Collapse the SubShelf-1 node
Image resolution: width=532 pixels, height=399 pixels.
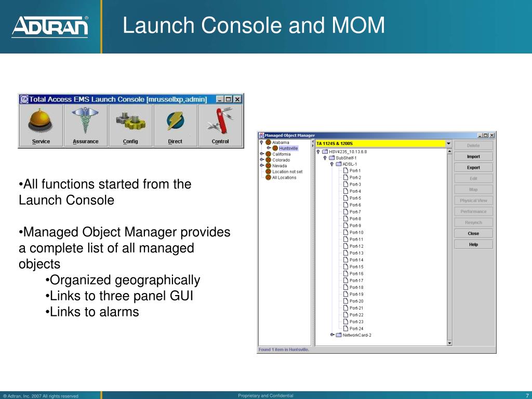pyautogui.click(x=325, y=158)
